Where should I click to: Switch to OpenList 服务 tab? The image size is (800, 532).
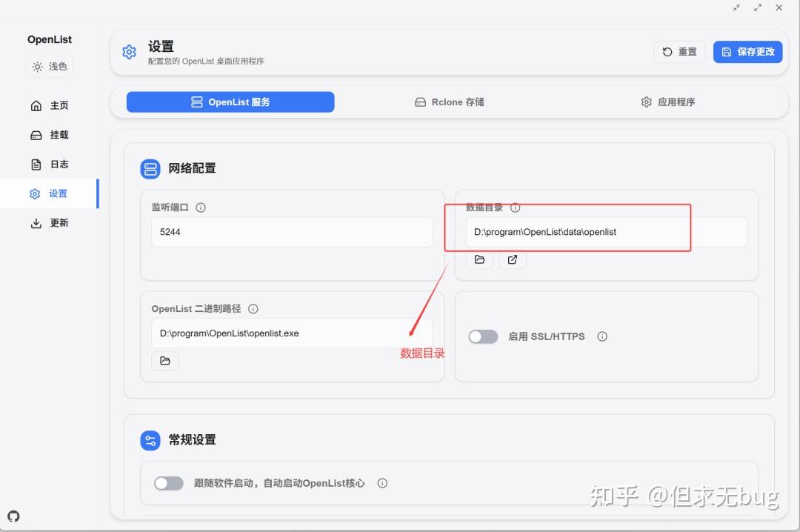(x=230, y=102)
